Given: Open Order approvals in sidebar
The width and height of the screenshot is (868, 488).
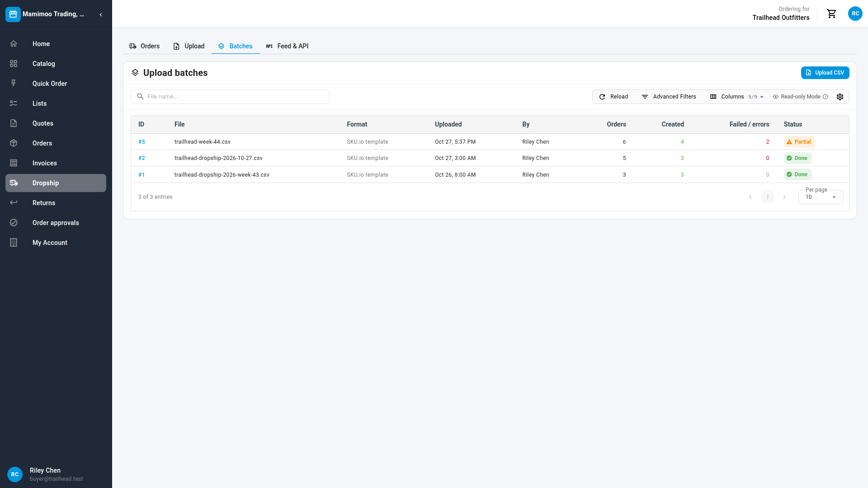Looking at the screenshot, I should [x=56, y=223].
